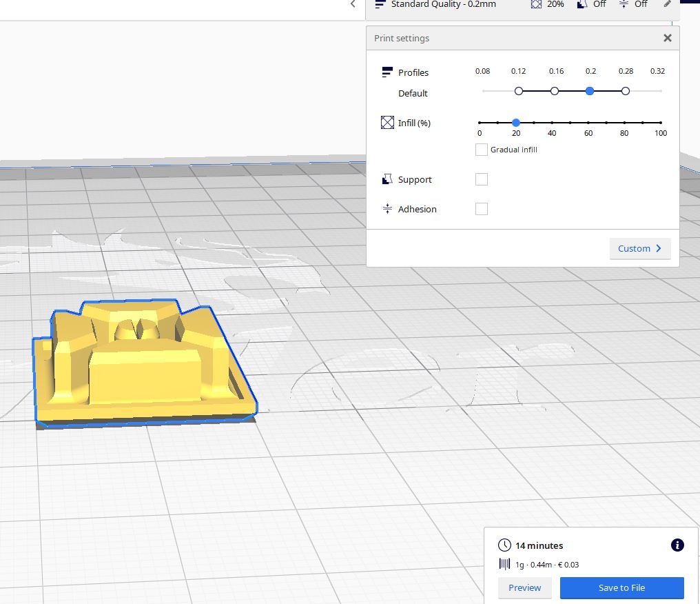Click the Adhesion icon in Print settings
The height and width of the screenshot is (604, 700).
tap(387, 209)
